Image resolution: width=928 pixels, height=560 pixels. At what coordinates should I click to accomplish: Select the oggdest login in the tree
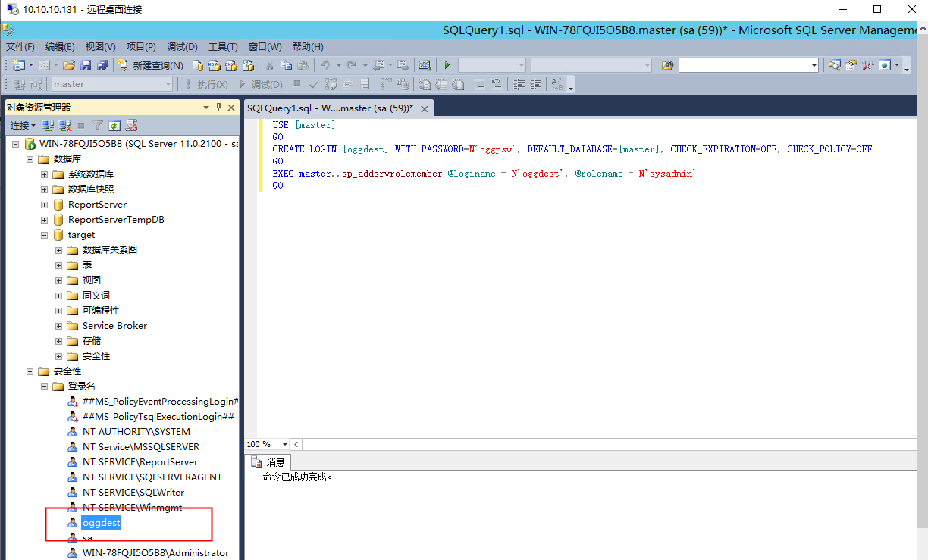click(101, 522)
